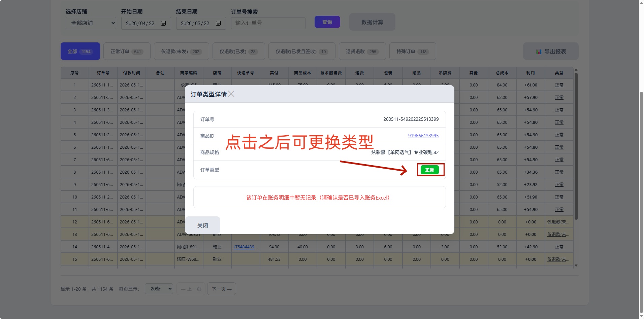Click 诺旺-W68... merchant code in row 15

(x=188, y=259)
